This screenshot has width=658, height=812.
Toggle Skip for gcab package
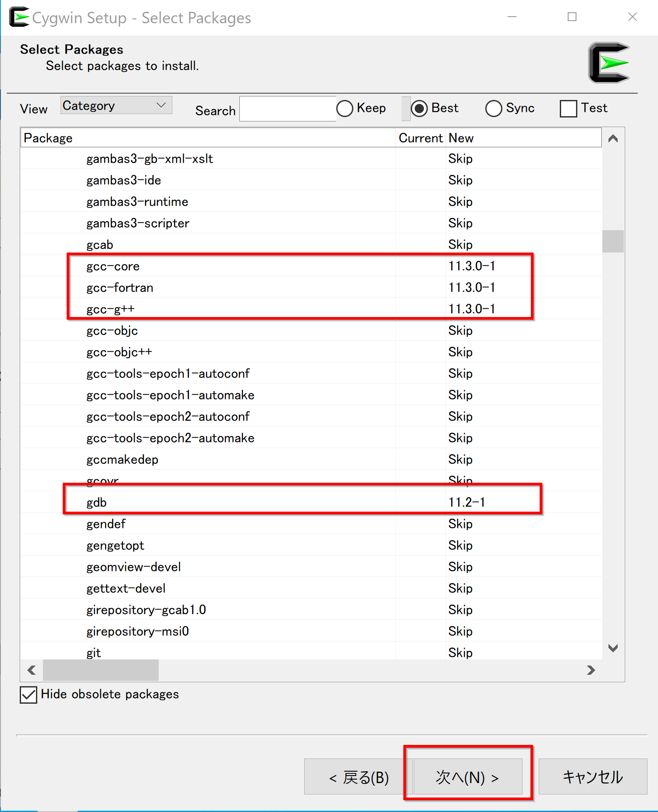tap(460, 245)
